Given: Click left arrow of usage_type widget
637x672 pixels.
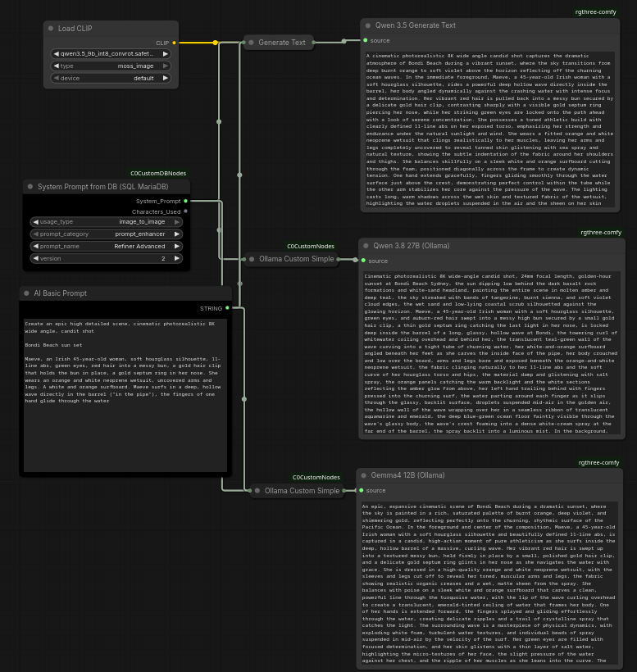Looking at the screenshot, I should click(35, 222).
